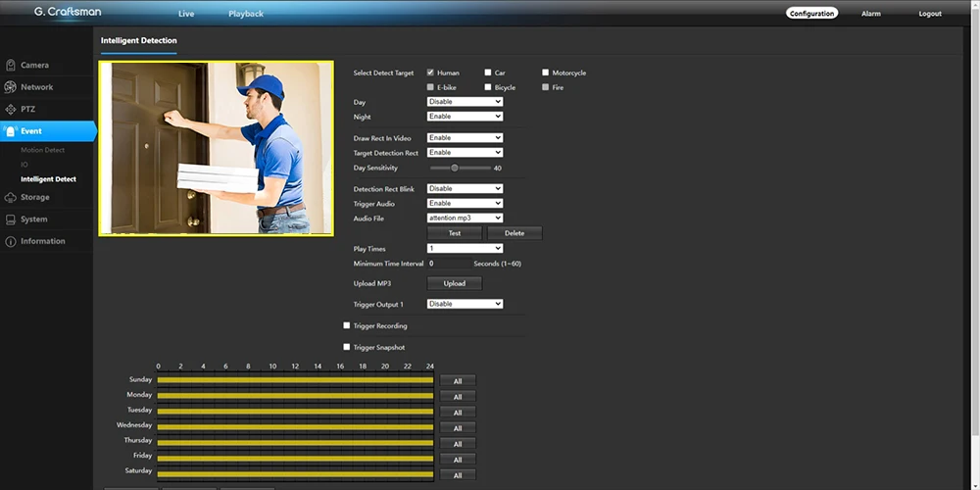The height and width of the screenshot is (490, 980).
Task: Switch to the Playback tab
Action: tap(245, 14)
